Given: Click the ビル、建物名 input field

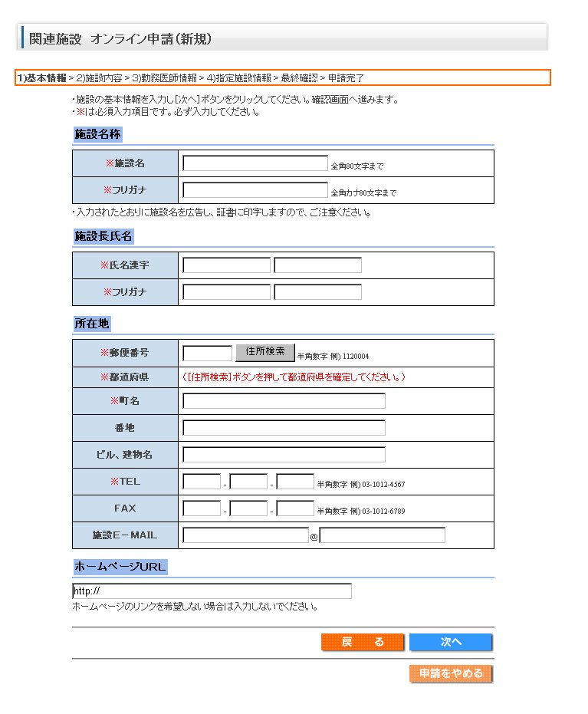Looking at the screenshot, I should coord(284,455).
